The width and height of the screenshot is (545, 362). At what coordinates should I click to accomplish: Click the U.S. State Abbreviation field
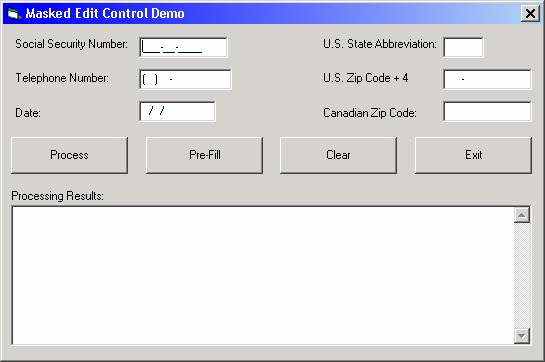pyautogui.click(x=463, y=47)
